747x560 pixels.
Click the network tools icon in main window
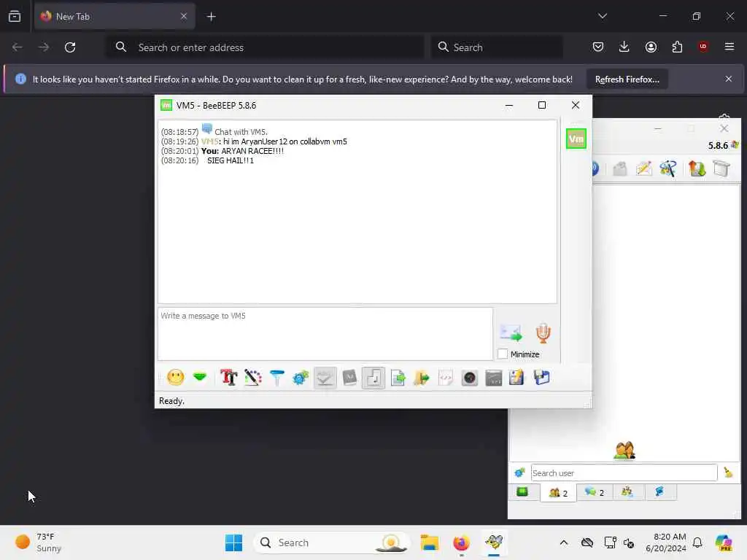click(x=668, y=168)
